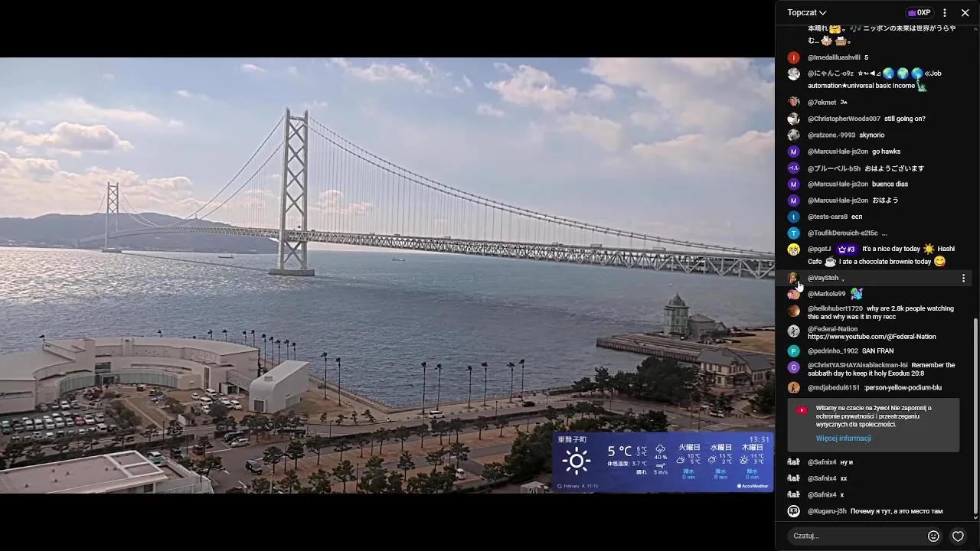Open the chat options three-dot menu
The height and width of the screenshot is (551, 980).
pyautogui.click(x=945, y=13)
